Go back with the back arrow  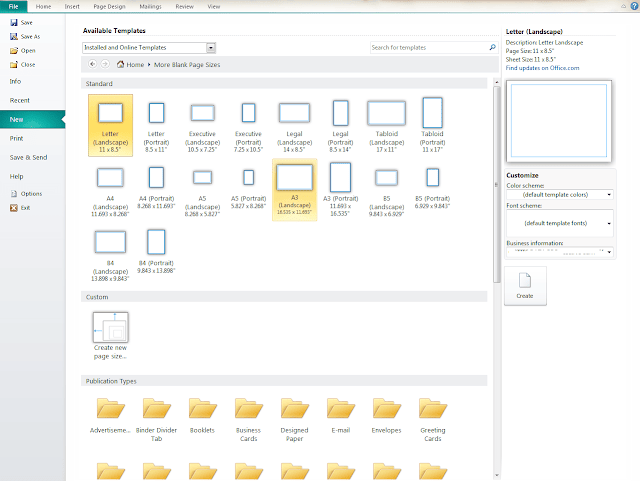tap(93, 64)
